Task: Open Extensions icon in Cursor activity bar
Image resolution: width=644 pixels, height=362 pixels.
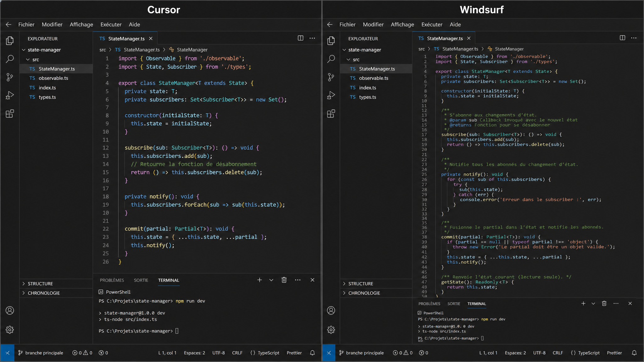Action: (10, 113)
